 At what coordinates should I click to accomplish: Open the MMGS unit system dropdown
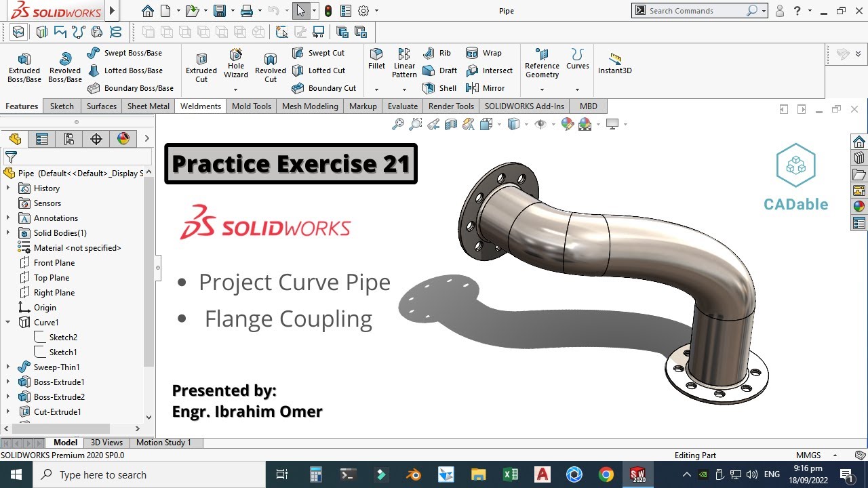(835, 455)
